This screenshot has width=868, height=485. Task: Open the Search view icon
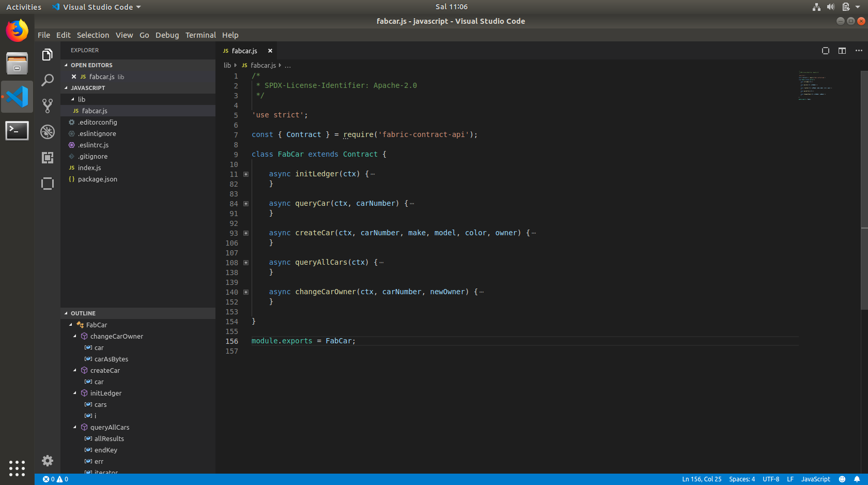(x=48, y=80)
